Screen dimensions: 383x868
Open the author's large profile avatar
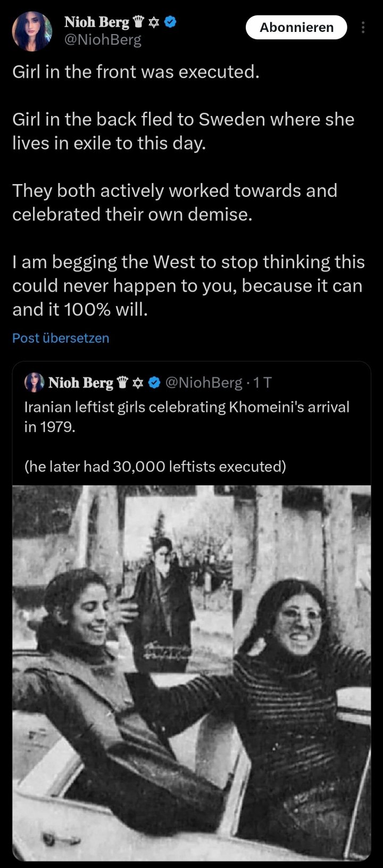[x=32, y=31]
